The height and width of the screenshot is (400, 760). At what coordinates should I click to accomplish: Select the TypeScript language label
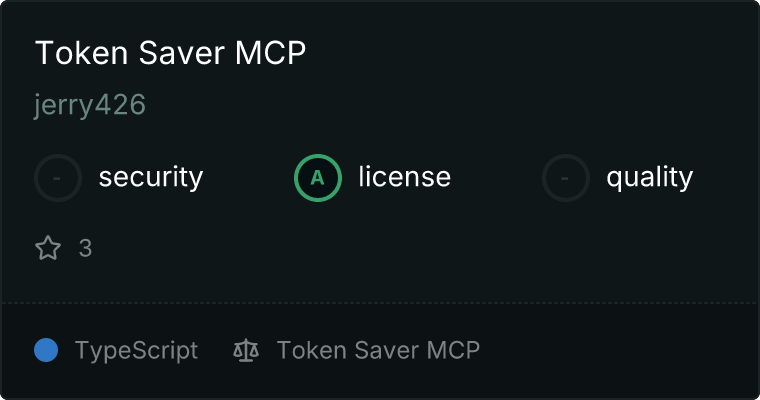pyautogui.click(x=136, y=351)
